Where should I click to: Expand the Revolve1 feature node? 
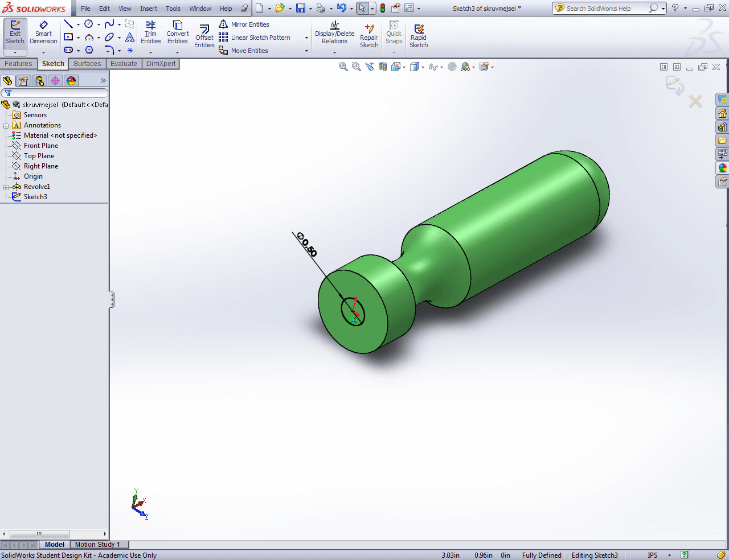(6, 187)
